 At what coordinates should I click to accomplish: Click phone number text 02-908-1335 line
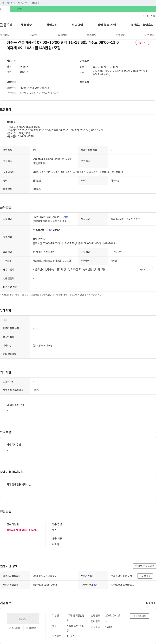tap(20, 137)
